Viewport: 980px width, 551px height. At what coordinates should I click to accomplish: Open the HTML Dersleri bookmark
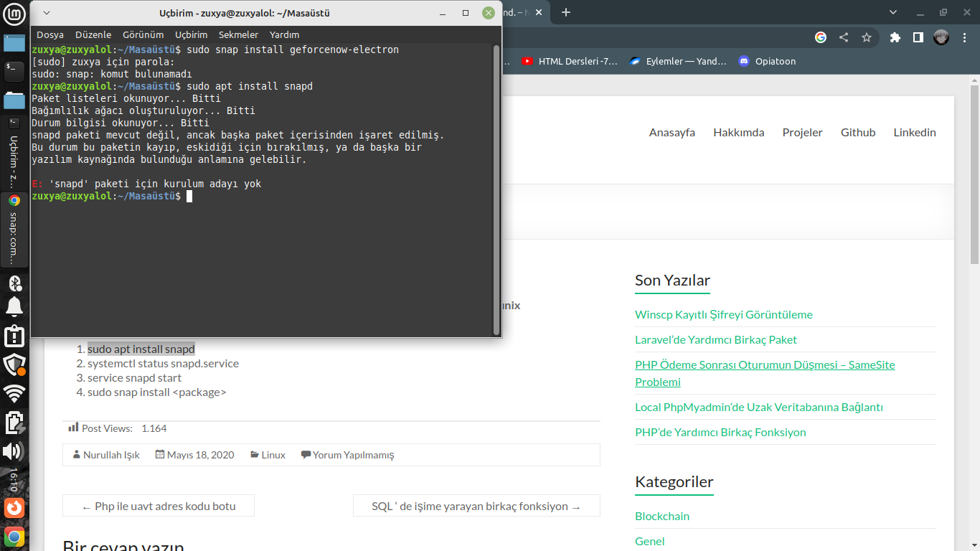(570, 61)
